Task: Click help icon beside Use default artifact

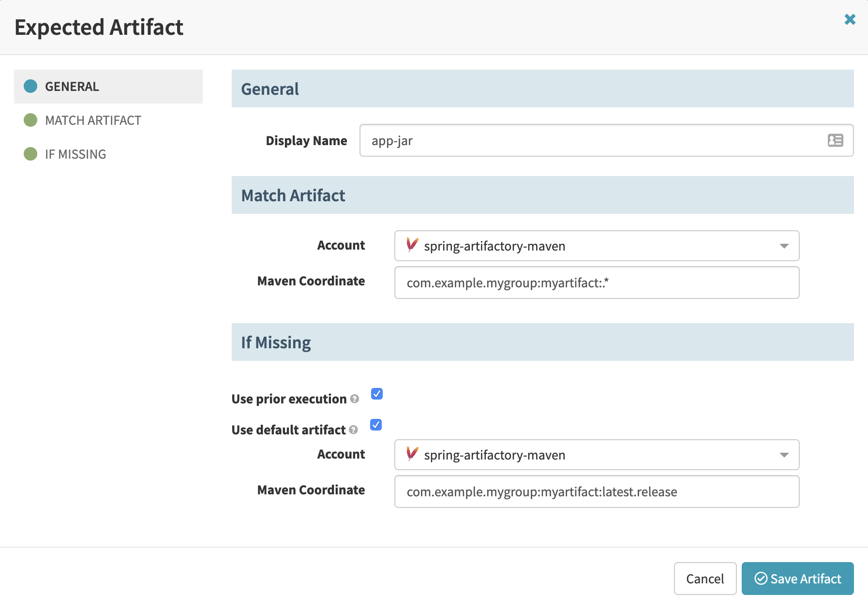Action: tap(353, 430)
